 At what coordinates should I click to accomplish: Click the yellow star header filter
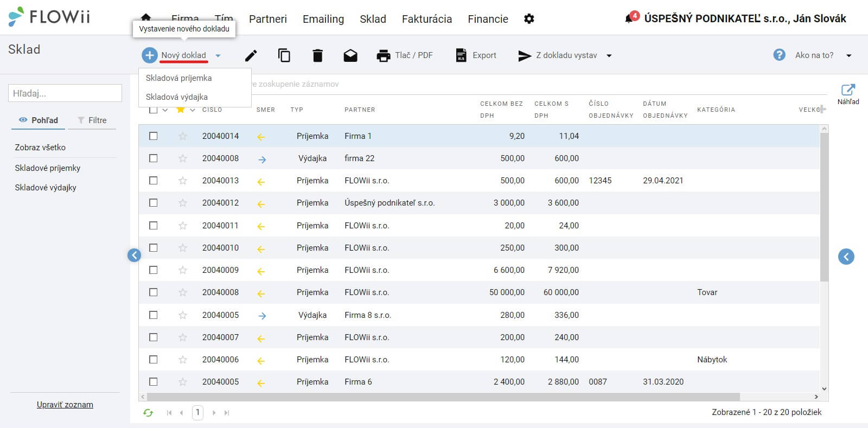(181, 110)
